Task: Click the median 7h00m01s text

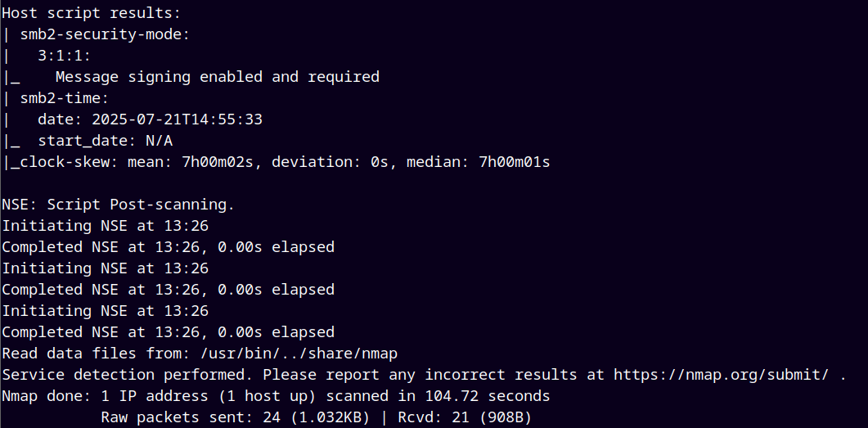Action: pyautogui.click(x=483, y=162)
